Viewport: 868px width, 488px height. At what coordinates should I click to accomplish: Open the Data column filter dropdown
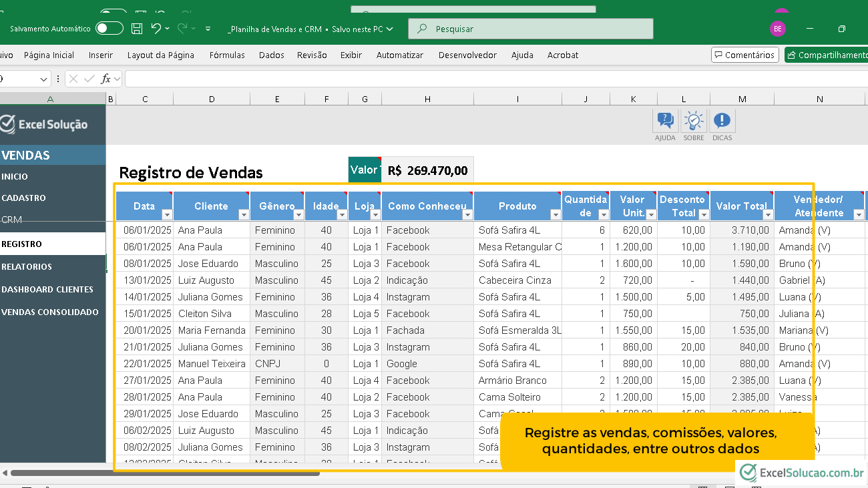pyautogui.click(x=167, y=214)
